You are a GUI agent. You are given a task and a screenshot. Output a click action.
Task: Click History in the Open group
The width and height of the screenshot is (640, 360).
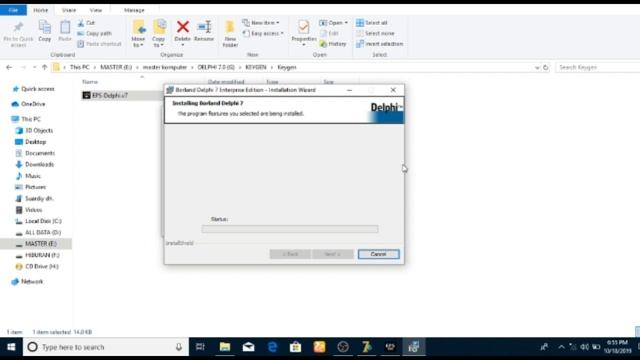pyautogui.click(x=333, y=44)
